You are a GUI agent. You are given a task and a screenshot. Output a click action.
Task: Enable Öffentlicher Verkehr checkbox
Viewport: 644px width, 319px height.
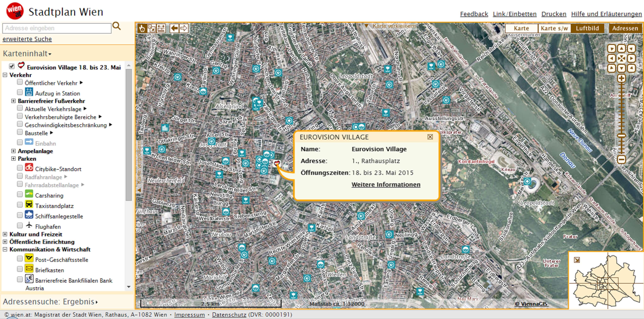coord(20,82)
